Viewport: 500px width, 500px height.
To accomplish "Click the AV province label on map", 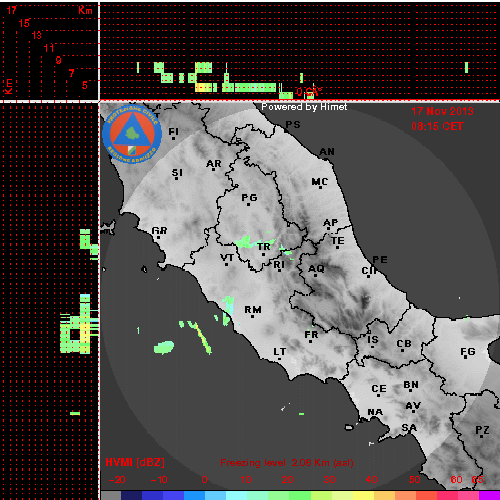I will coord(413,406).
